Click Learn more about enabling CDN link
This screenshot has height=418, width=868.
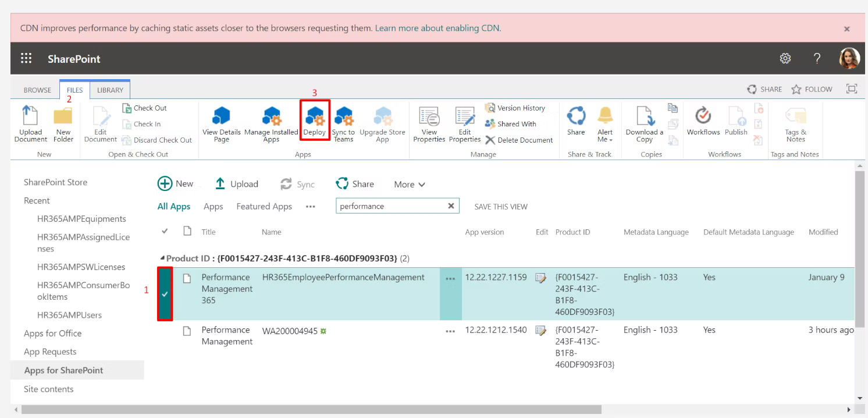point(437,28)
